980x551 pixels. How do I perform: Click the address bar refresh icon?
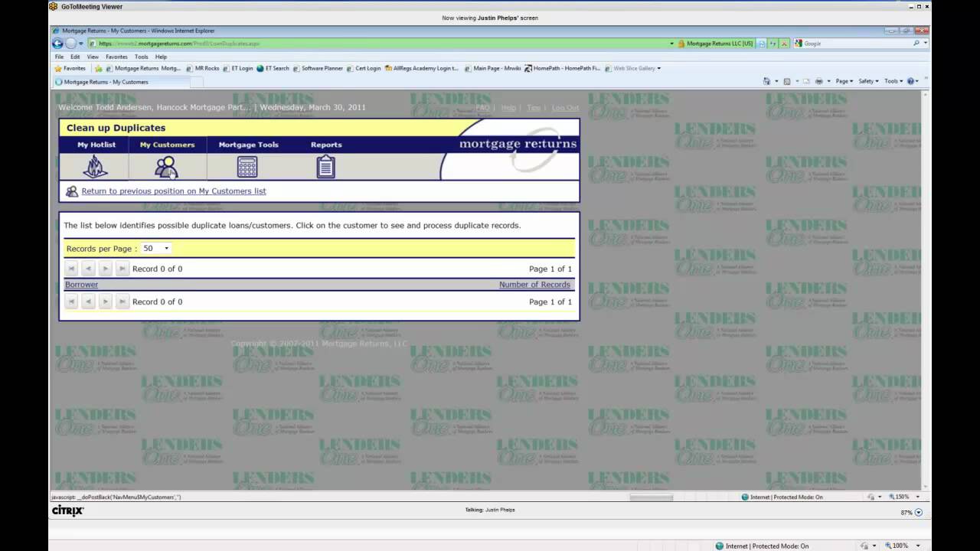pos(773,44)
